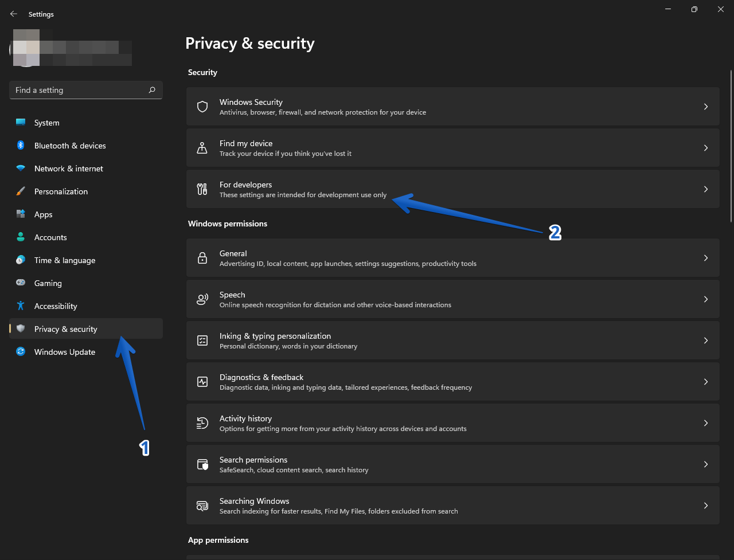The image size is (734, 560).
Task: Click the Searching Windows icon
Action: [202, 506]
